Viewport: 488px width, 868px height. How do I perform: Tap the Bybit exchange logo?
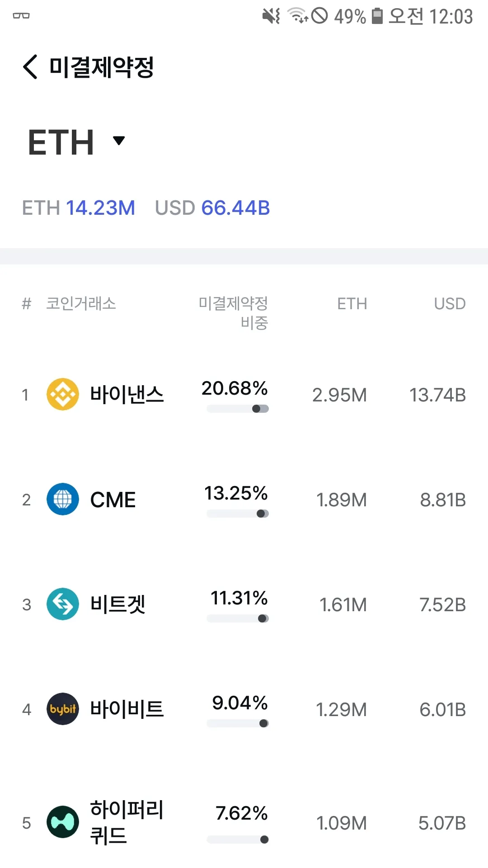coord(63,709)
